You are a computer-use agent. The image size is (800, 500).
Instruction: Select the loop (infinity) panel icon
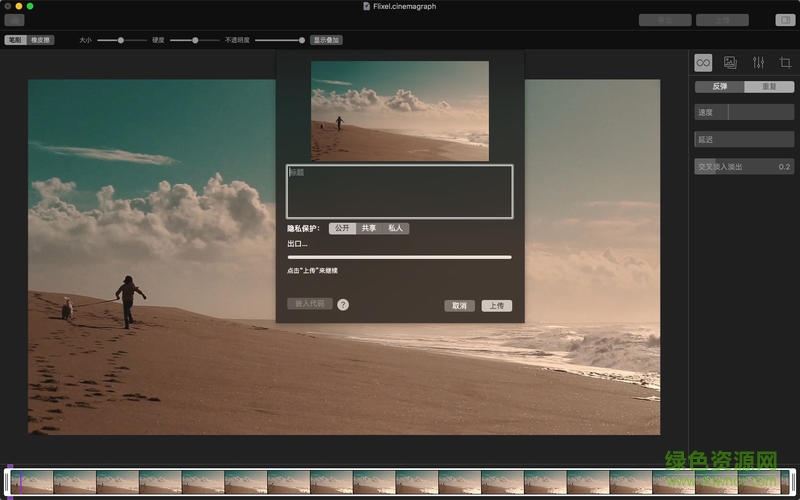coord(703,63)
